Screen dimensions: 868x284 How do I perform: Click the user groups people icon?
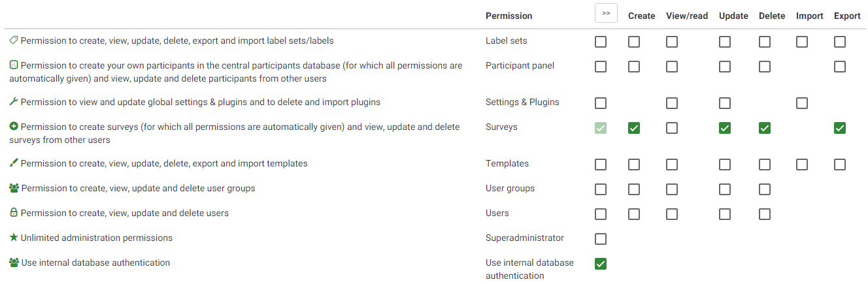pos(14,188)
